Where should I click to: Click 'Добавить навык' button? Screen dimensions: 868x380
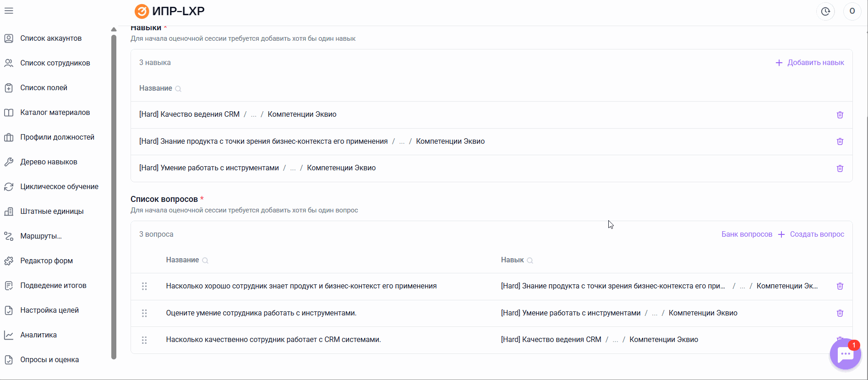[x=809, y=63]
